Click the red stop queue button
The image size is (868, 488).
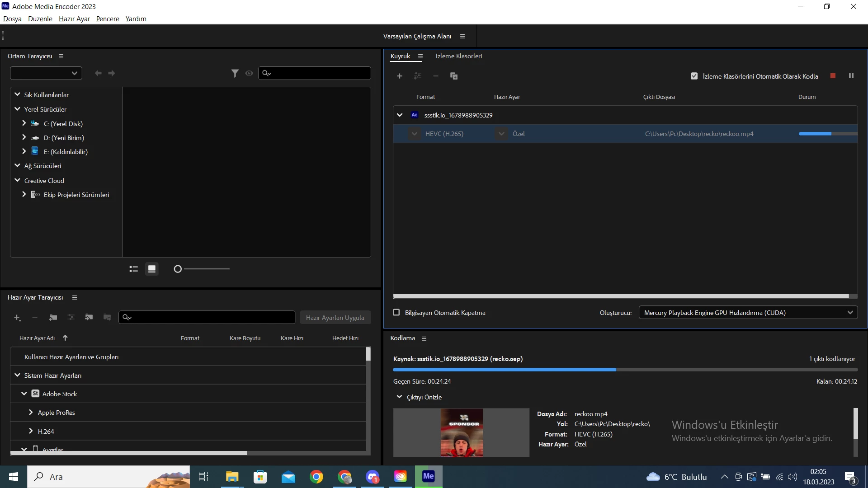pyautogui.click(x=833, y=76)
